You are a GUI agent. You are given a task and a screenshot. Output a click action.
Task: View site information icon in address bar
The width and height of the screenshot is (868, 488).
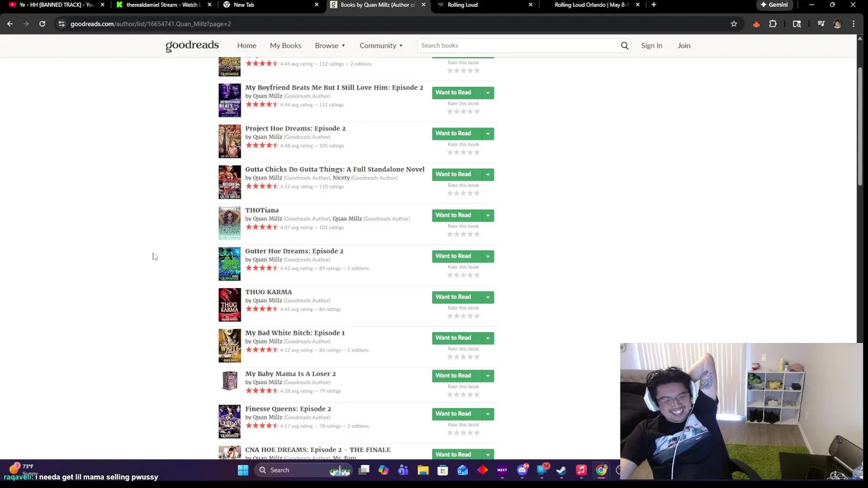tap(61, 24)
